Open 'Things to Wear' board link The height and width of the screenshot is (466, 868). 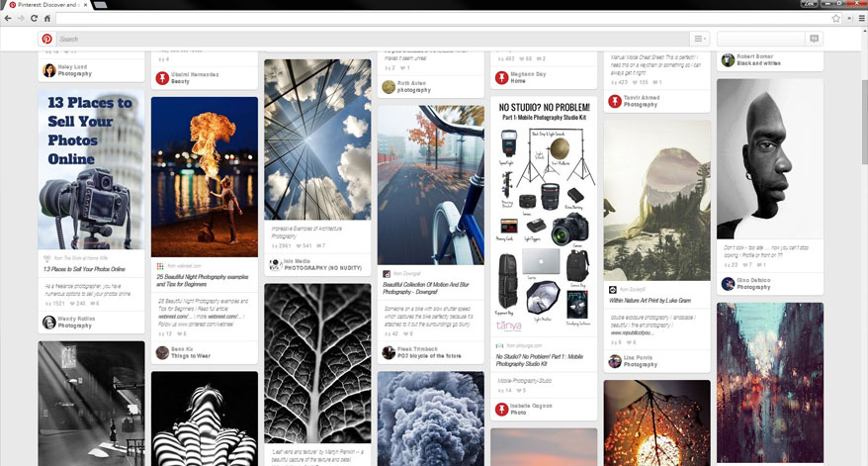point(191,356)
